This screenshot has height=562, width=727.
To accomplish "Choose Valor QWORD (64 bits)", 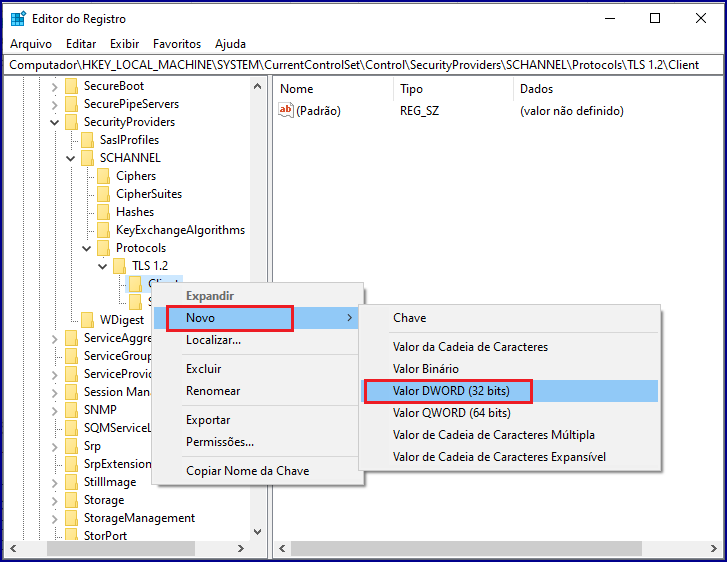I will coord(509,413).
